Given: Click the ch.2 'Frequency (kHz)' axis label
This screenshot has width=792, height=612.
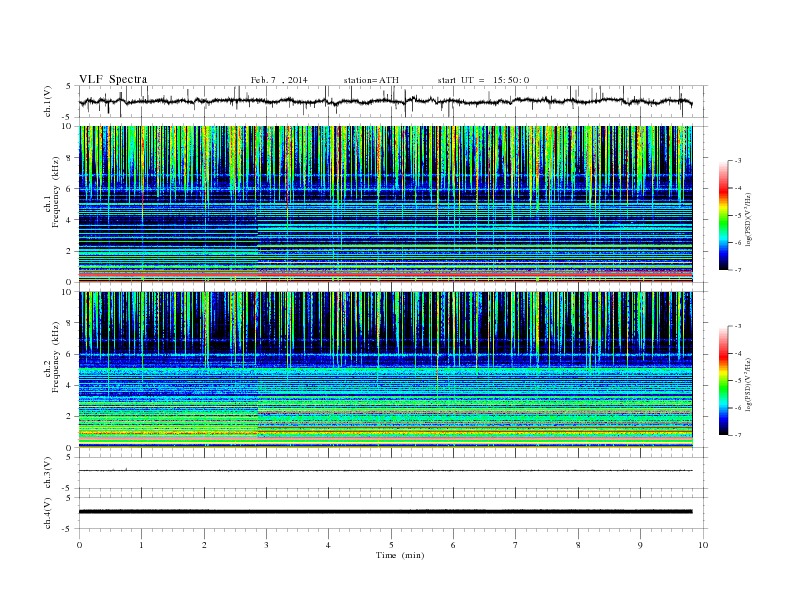Looking at the screenshot, I should tap(56, 356).
